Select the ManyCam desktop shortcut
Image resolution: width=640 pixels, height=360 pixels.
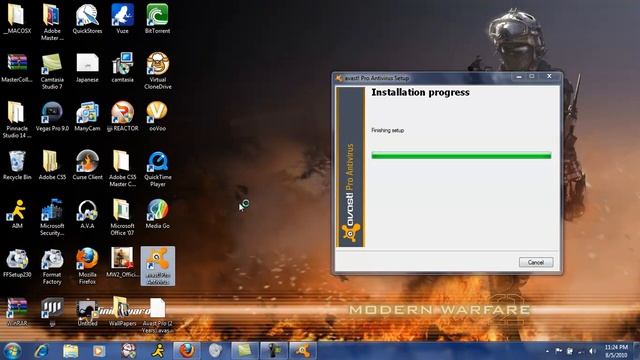point(87,116)
